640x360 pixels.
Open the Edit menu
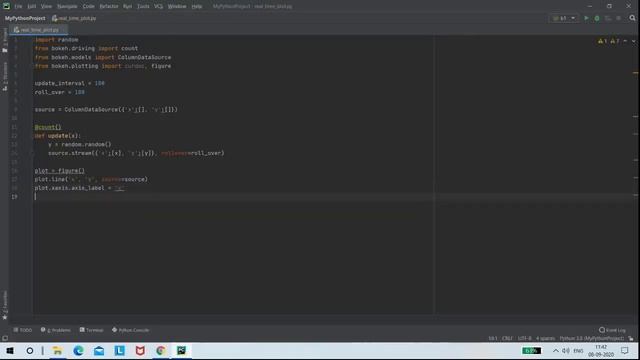pyautogui.click(x=32, y=7)
